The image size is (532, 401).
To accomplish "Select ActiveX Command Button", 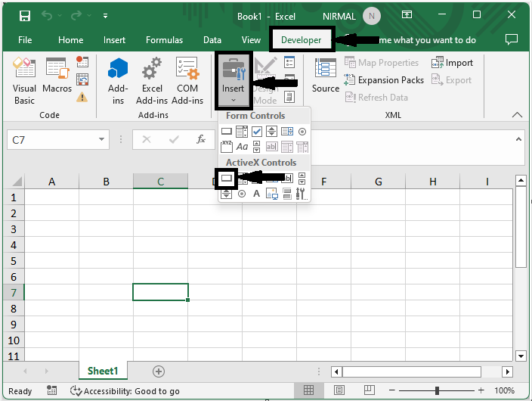I will 226,178.
